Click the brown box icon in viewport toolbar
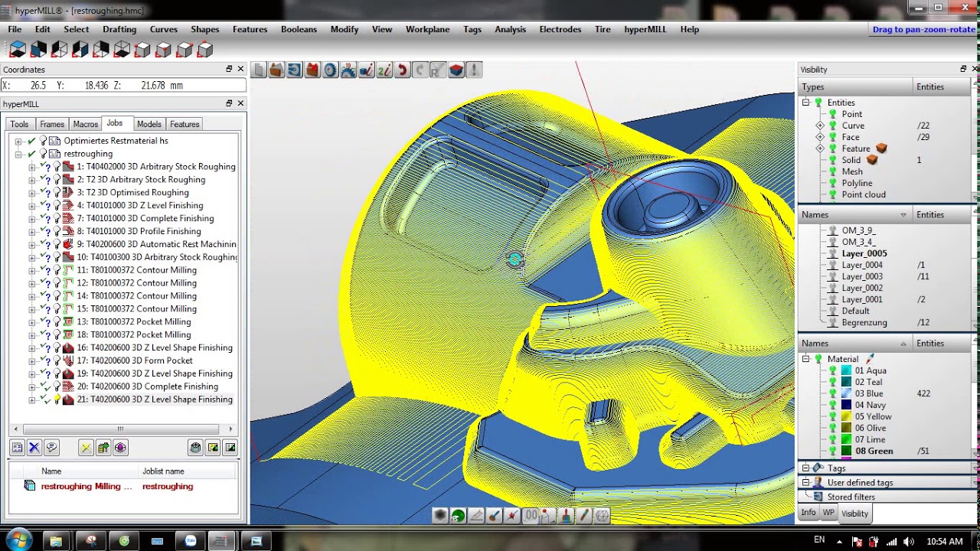This screenshot has width=980, height=551. click(276, 70)
